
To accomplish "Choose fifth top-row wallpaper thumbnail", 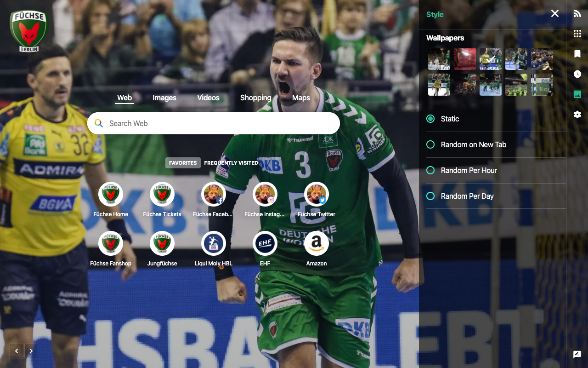I will point(542,59).
